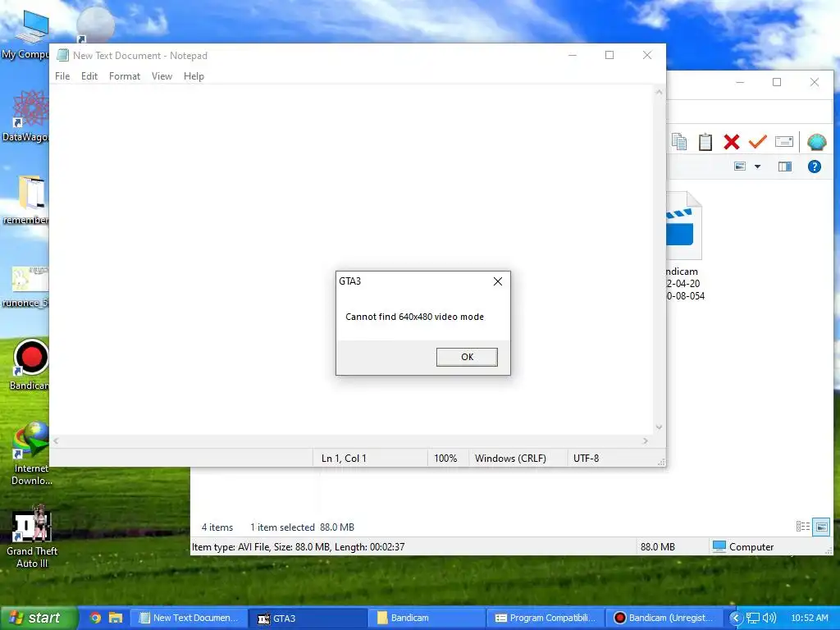Image resolution: width=840 pixels, height=630 pixels.
Task: Launch Internet Download Manager desktop shortcut
Action: [x=32, y=454]
